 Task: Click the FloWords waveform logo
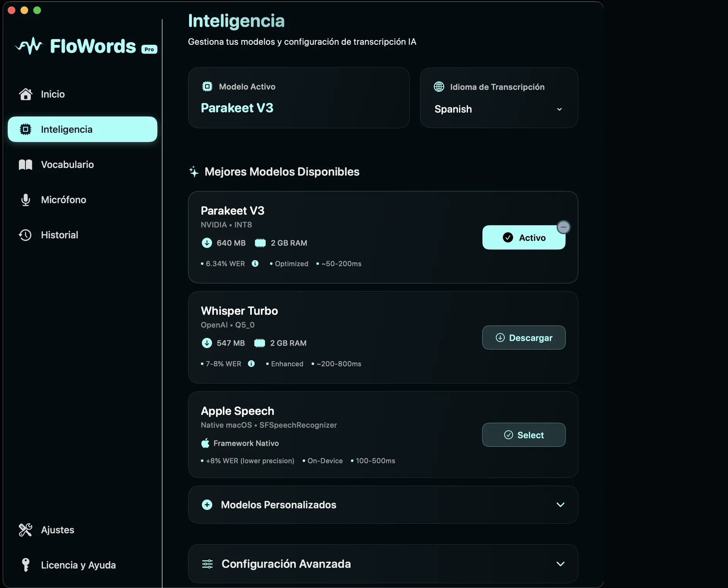click(29, 46)
